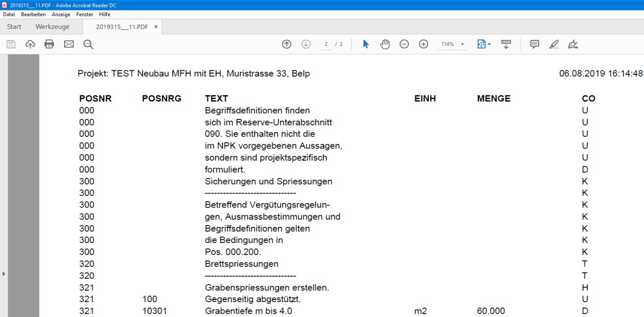Click the POSNR column header
Viewport: 644px width, 317px height.
click(95, 99)
